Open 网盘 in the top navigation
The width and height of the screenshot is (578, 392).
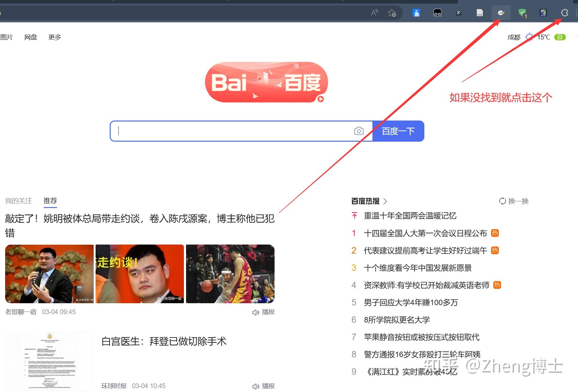31,37
